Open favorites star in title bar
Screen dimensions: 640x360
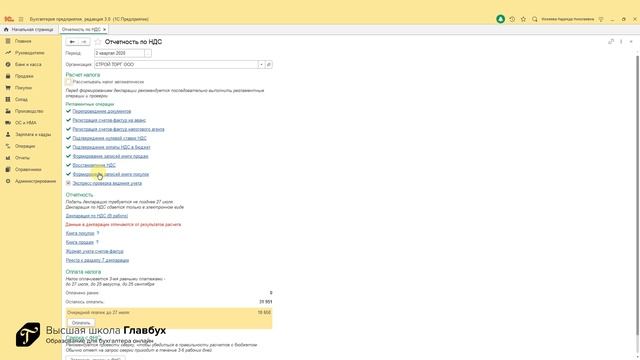523,19
